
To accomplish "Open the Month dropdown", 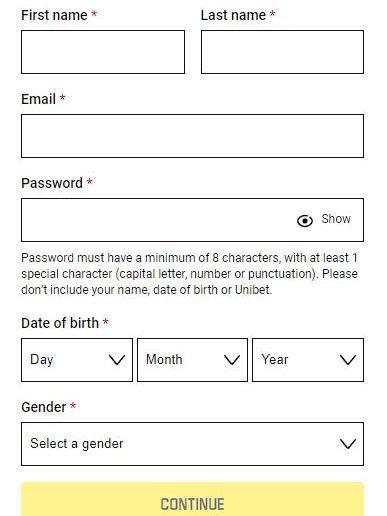I will click(192, 360).
